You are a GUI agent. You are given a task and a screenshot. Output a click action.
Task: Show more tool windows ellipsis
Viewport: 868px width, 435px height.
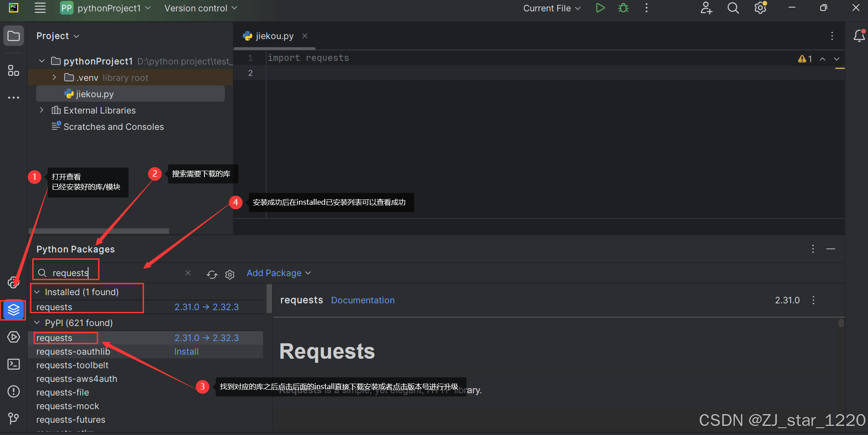[14, 98]
